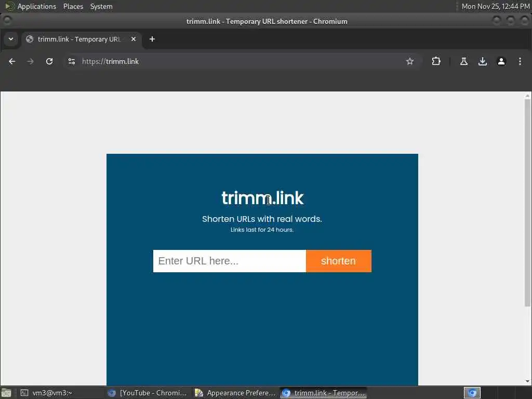The width and height of the screenshot is (532, 399).
Task: Open the profile avatar menu
Action: point(501,61)
